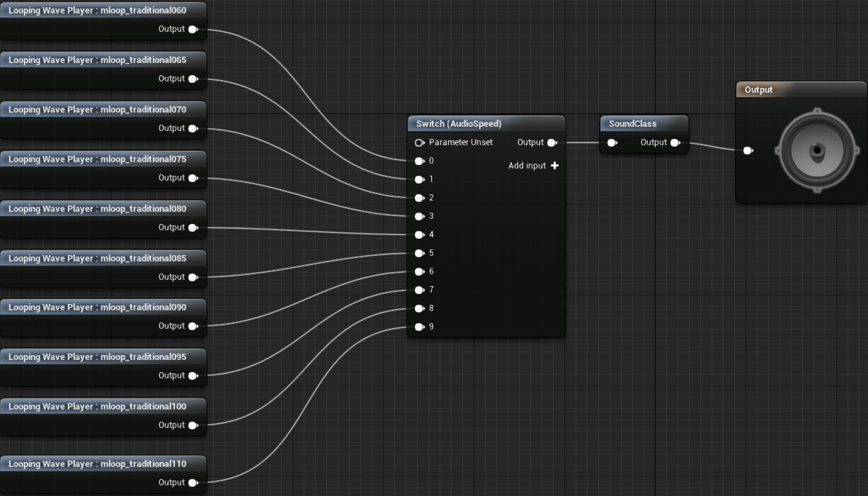Select the SoundClass node title

tap(633, 124)
